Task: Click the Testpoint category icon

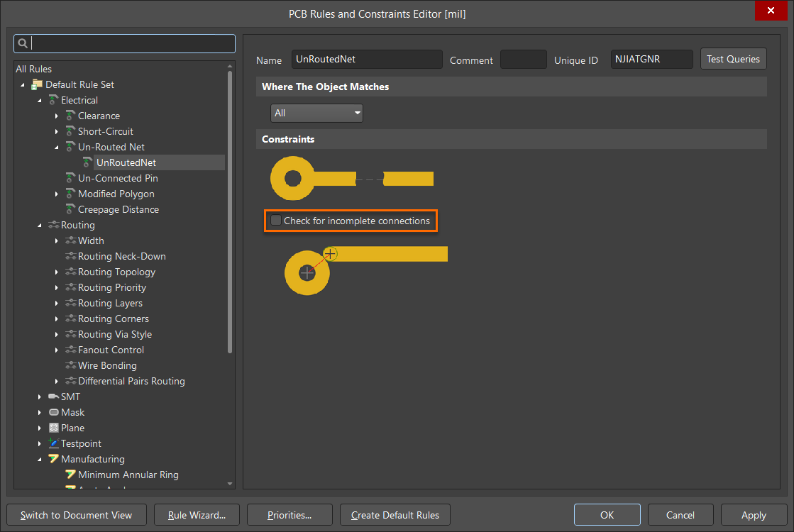Action: pyautogui.click(x=53, y=443)
